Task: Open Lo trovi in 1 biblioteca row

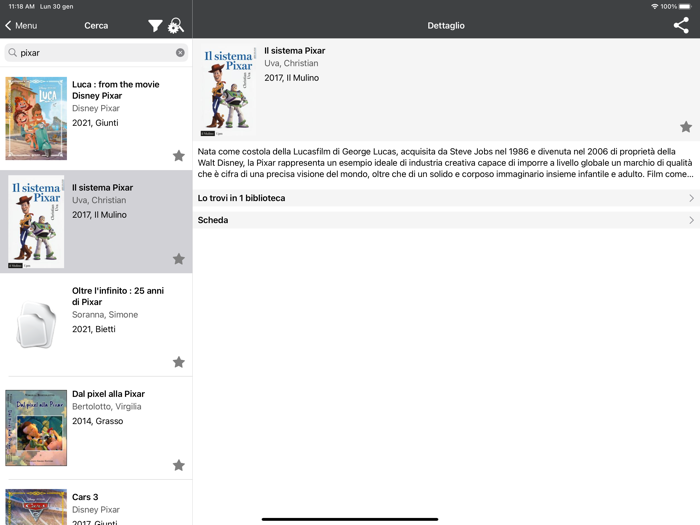Action: 446,198
